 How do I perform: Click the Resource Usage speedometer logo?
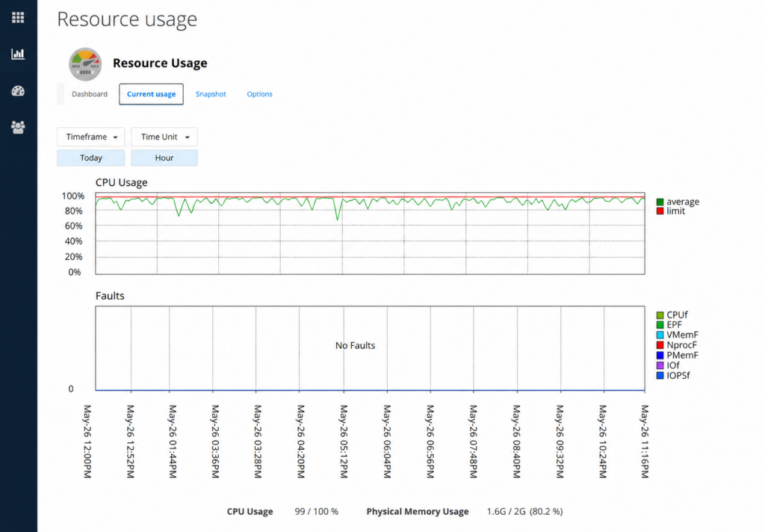[x=85, y=64]
